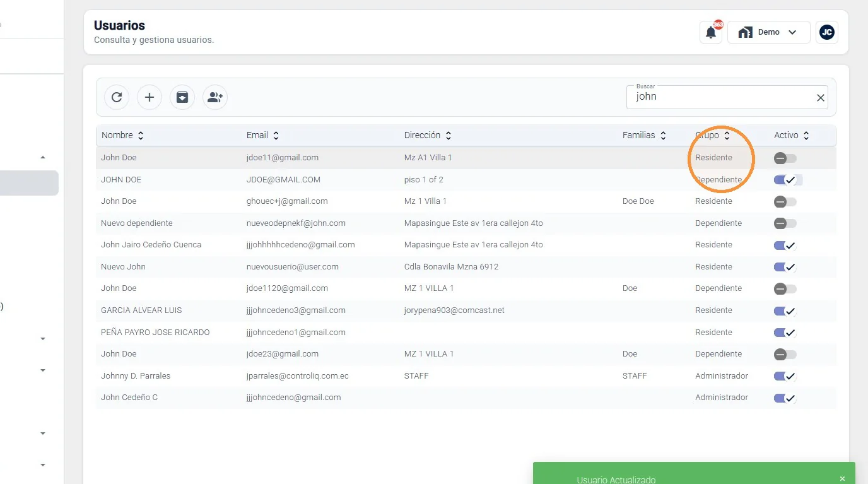Sort by Activo column arrows
Screen dimensions: 868x484
click(806, 136)
